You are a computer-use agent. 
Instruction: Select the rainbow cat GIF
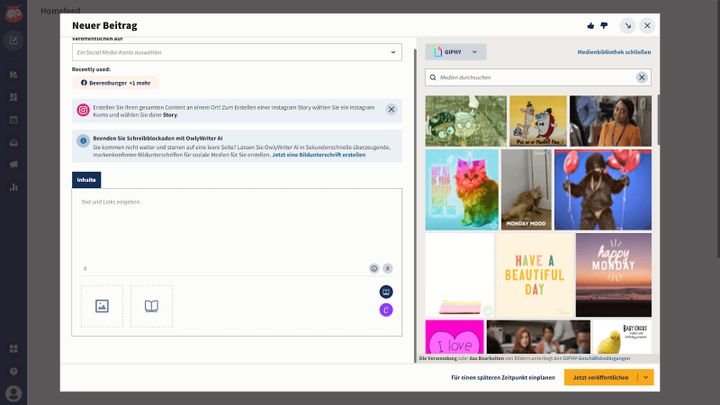(462, 190)
